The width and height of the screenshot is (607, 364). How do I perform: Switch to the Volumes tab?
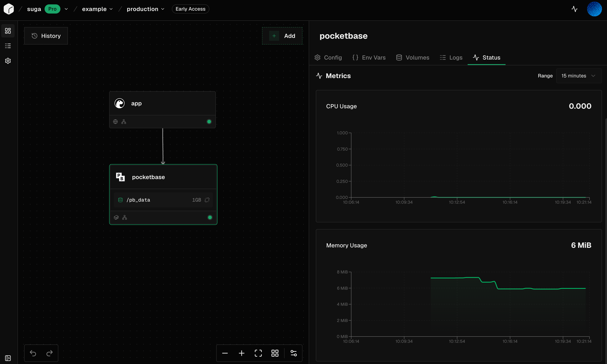413,58
